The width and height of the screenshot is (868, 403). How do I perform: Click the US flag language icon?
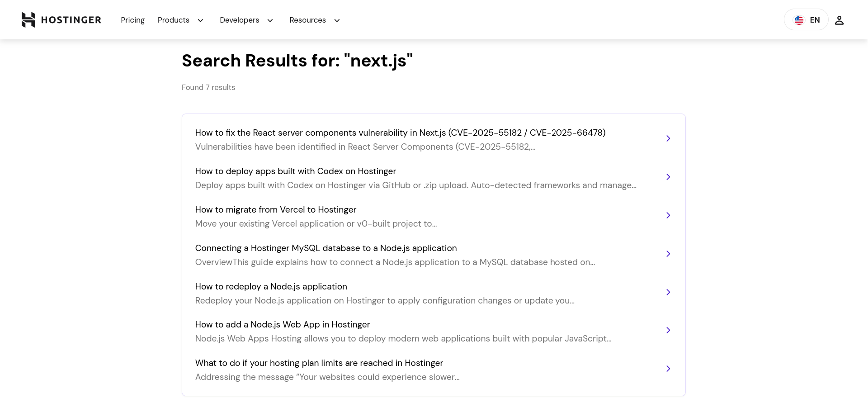pyautogui.click(x=799, y=20)
